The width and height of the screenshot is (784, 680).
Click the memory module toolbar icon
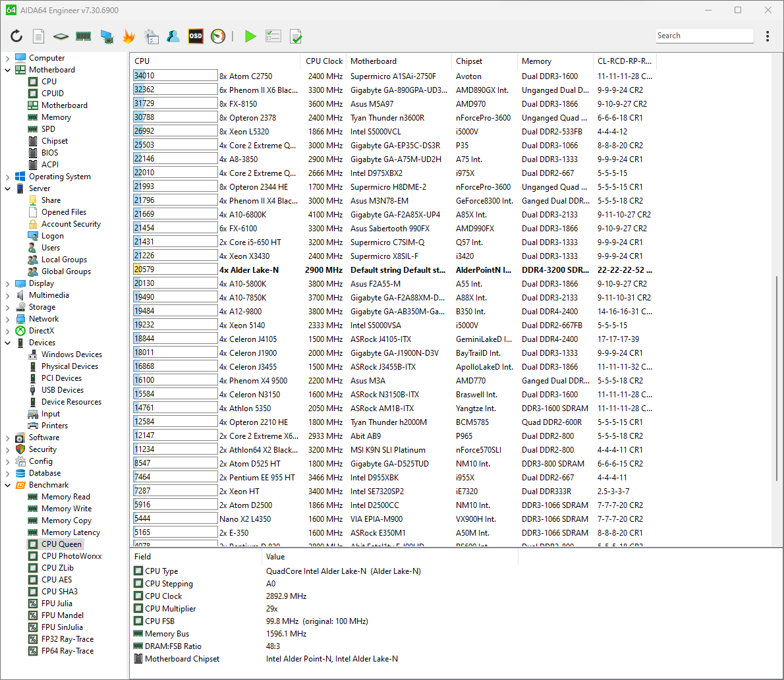(83, 37)
